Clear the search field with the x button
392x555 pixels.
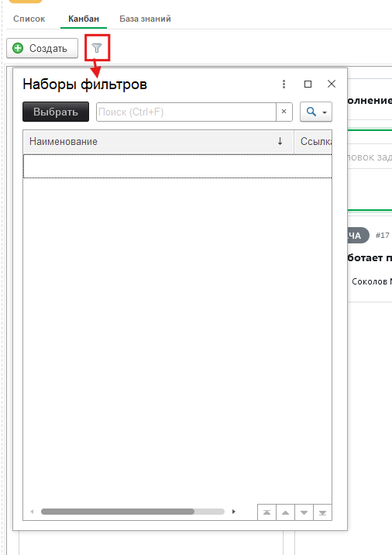284,112
